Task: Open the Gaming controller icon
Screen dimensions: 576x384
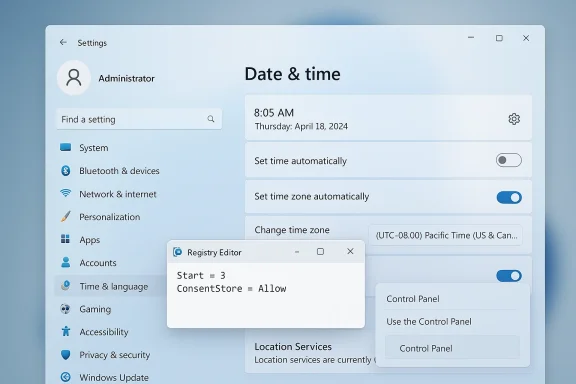Action: (x=65, y=309)
